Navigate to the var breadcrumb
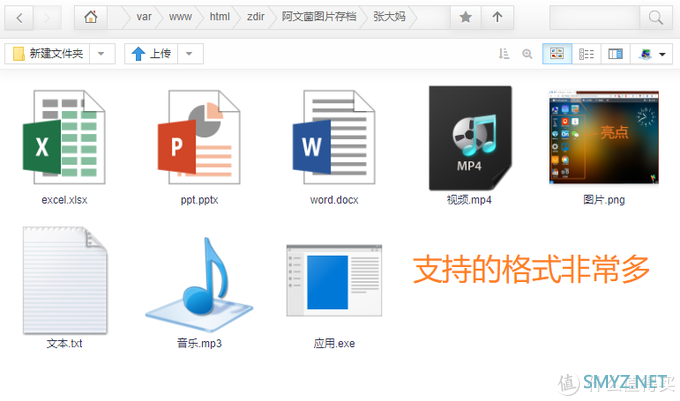This screenshot has height=401, width=680. click(144, 17)
